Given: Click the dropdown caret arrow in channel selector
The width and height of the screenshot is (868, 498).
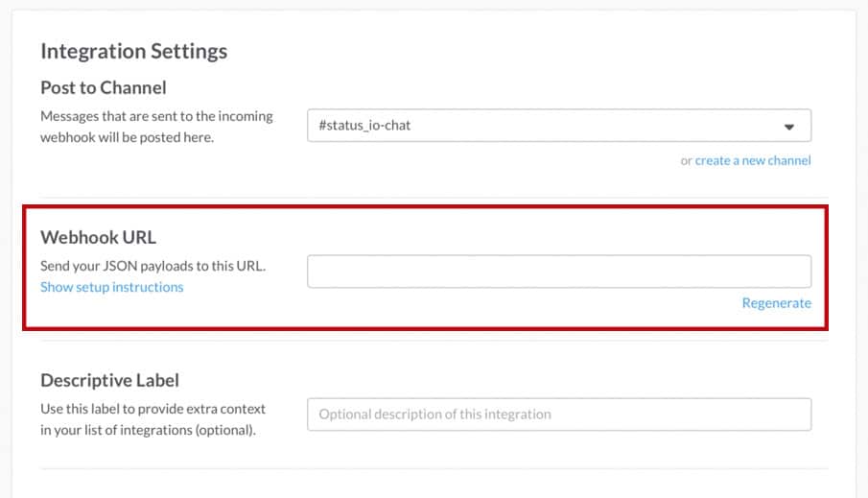Looking at the screenshot, I should [788, 127].
